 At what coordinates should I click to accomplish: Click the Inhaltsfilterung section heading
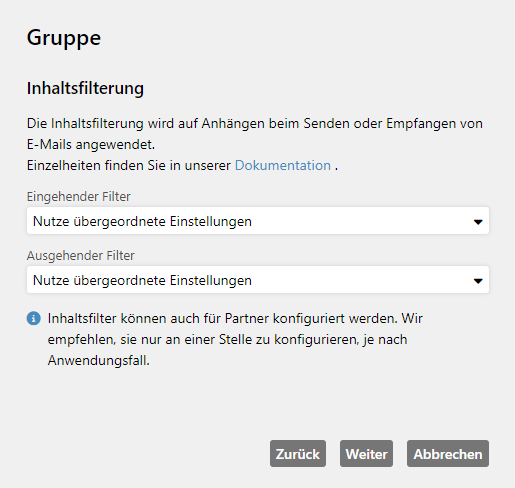pyautogui.click(x=85, y=88)
